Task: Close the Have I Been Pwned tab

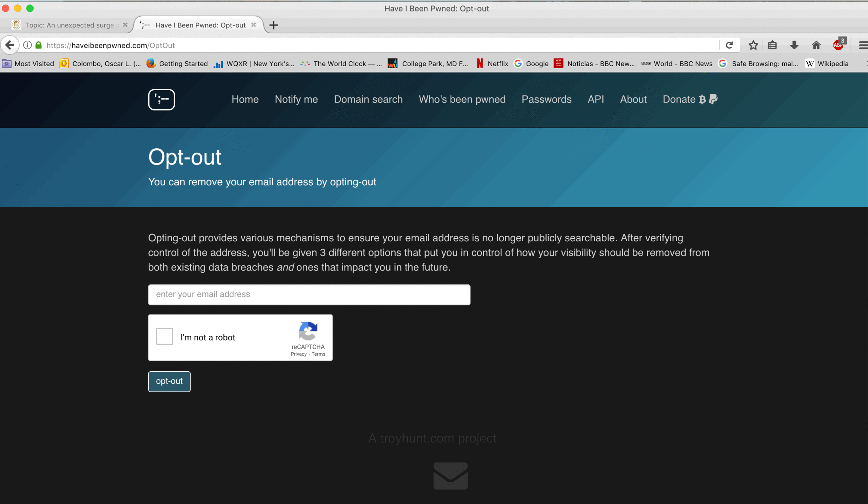Action: [x=254, y=25]
